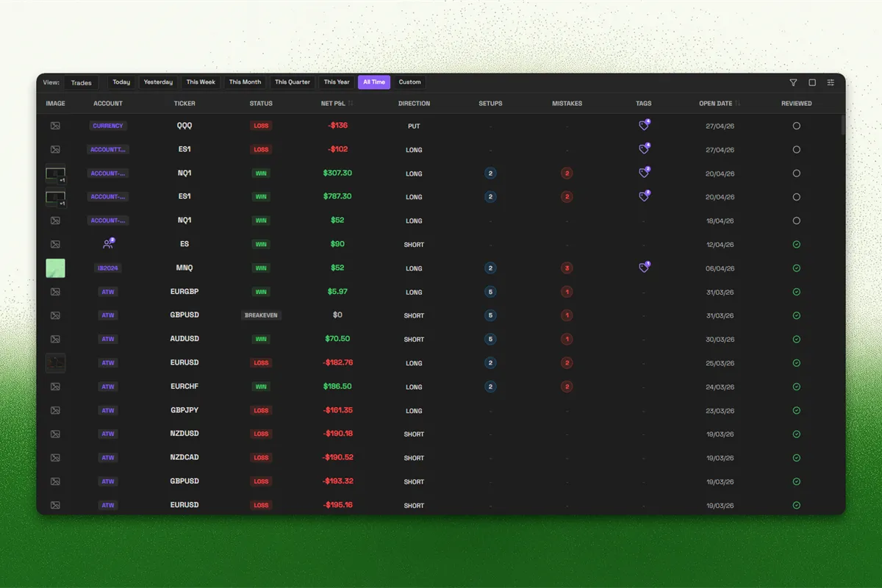The height and width of the screenshot is (588, 882).
Task: Click the people account icon in ES row
Action: [x=108, y=244]
